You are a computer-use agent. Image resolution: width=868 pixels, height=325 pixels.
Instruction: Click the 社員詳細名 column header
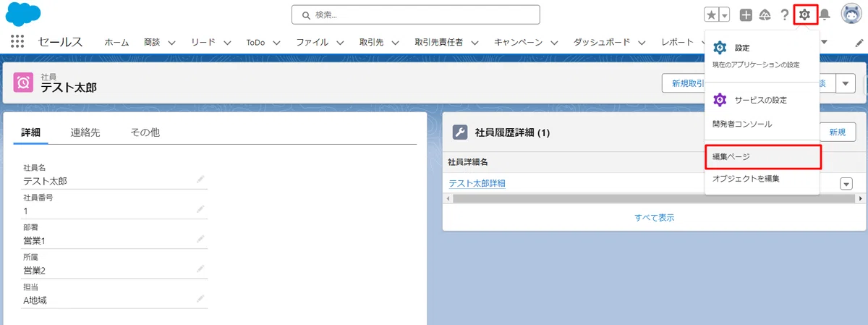[x=468, y=161]
